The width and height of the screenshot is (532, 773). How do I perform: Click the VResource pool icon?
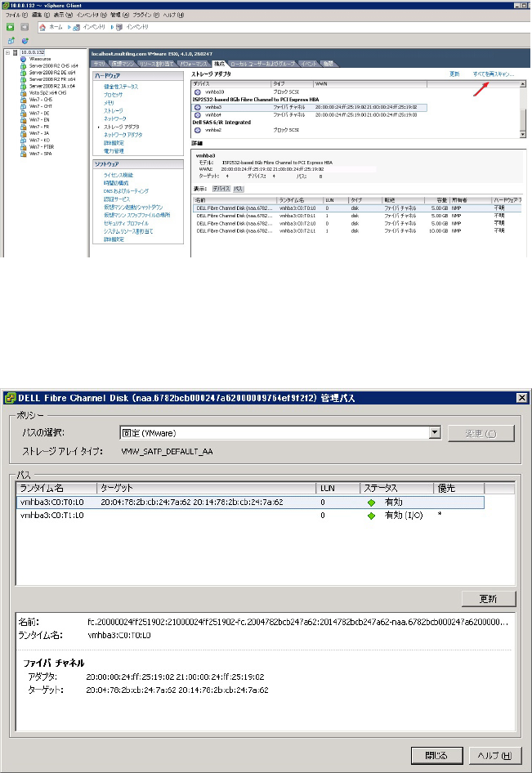point(23,59)
